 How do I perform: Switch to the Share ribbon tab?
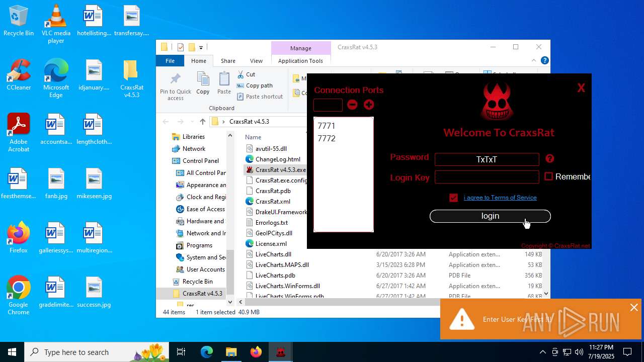point(228,61)
